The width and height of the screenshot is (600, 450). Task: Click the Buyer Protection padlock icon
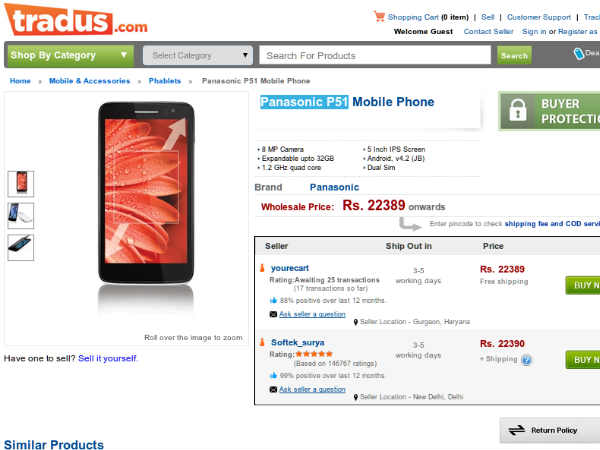click(x=517, y=111)
